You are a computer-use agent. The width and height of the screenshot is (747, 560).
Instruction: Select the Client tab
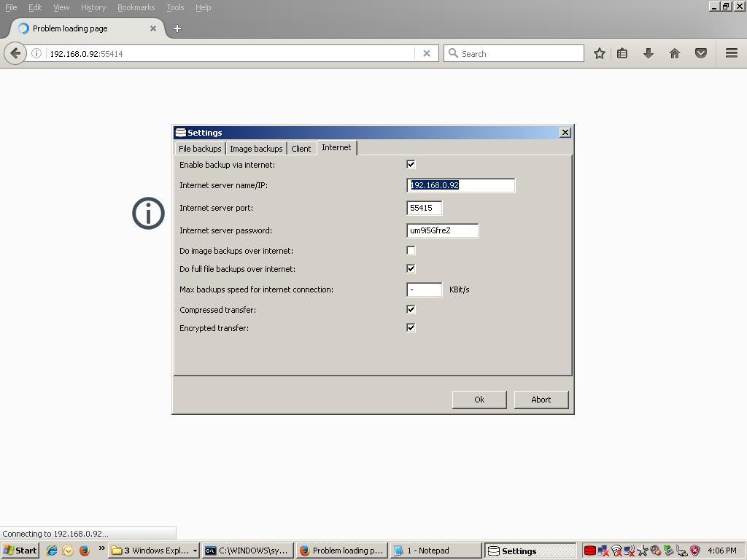(x=301, y=148)
